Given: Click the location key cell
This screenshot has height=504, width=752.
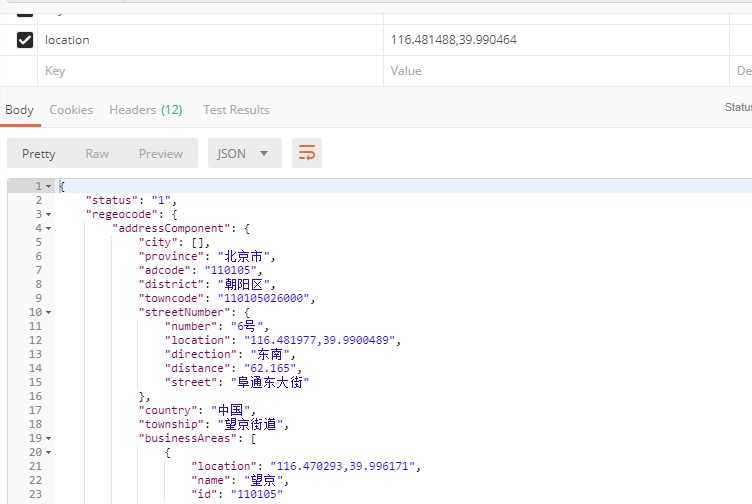Looking at the screenshot, I should pyautogui.click(x=210, y=40).
